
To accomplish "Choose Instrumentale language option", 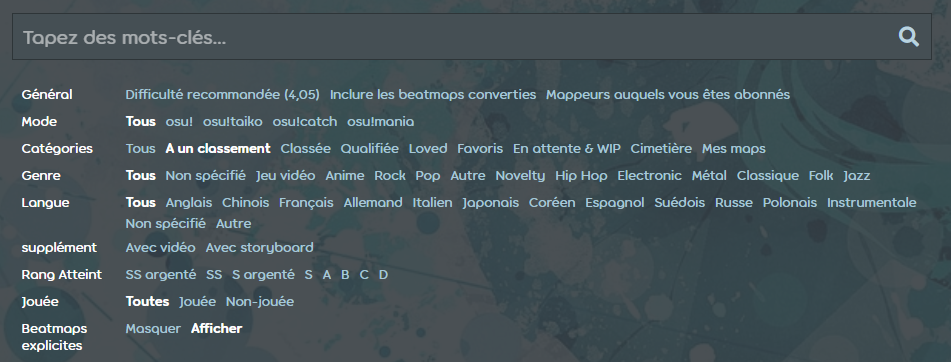I will coord(872,203).
